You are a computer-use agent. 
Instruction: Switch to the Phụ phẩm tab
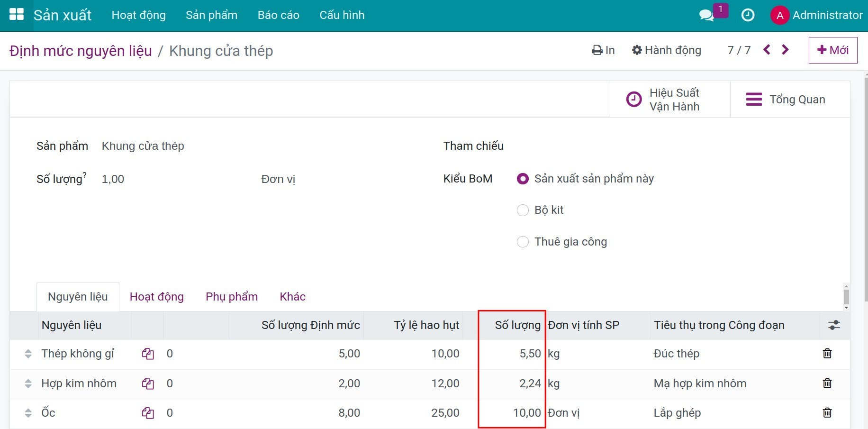click(232, 297)
